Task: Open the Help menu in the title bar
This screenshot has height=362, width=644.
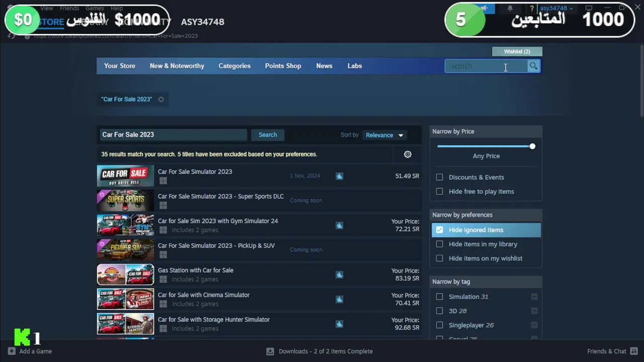Action: [x=117, y=8]
